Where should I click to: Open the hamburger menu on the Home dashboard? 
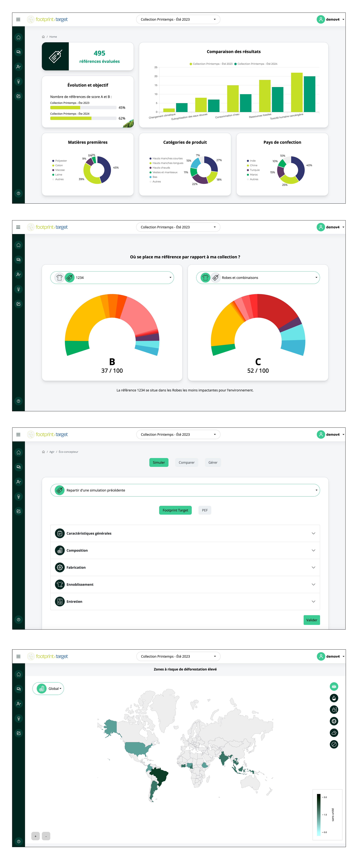[18, 20]
